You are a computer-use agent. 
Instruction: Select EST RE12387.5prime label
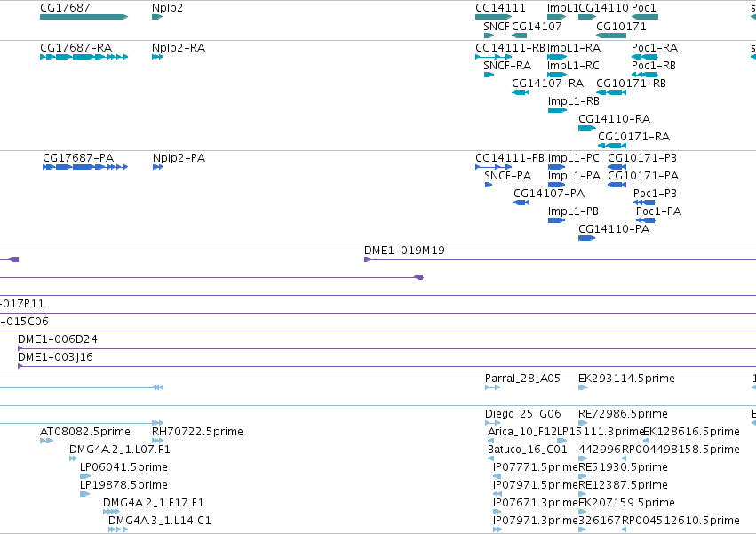(623, 486)
